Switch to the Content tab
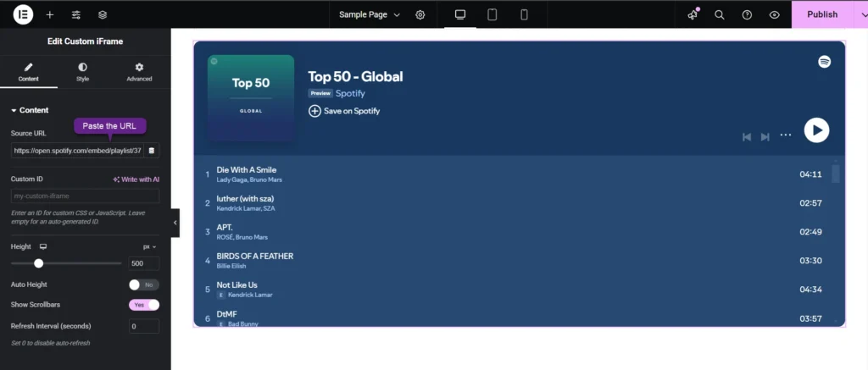 tap(28, 72)
